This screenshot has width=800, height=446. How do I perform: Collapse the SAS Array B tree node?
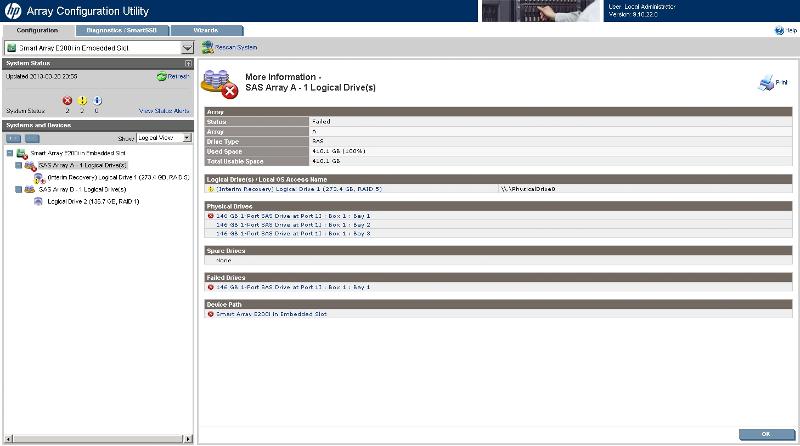point(19,189)
